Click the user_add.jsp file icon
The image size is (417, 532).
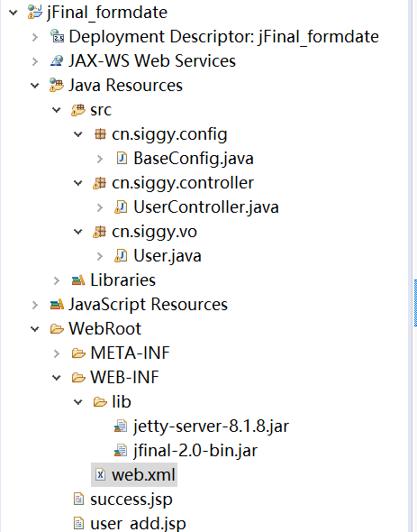[x=78, y=523]
